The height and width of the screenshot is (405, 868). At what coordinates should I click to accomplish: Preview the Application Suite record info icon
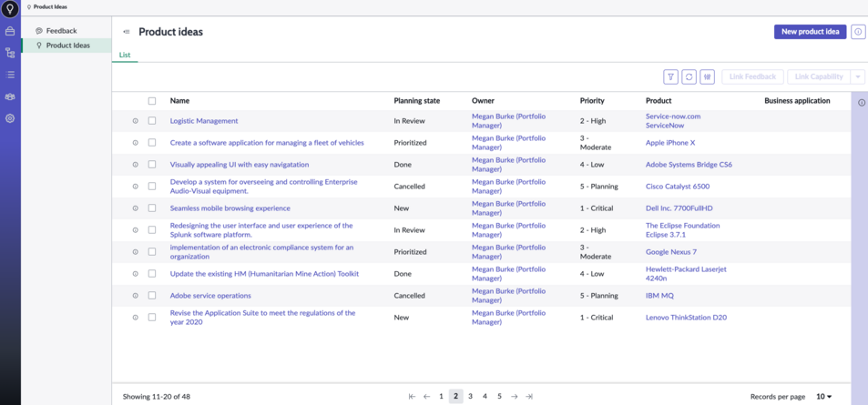[x=135, y=318]
